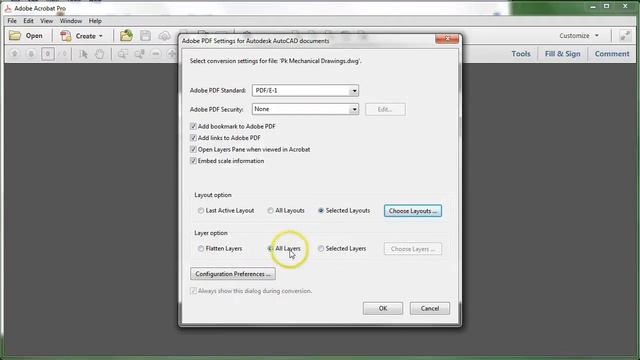Click the marquee zoom icon
The width and height of the screenshot is (640, 360).
pos(122,54)
